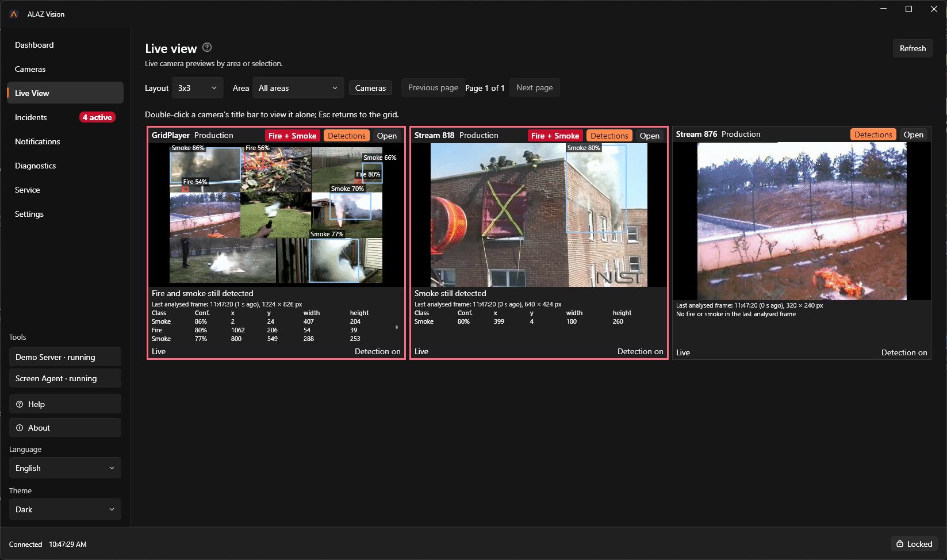Viewport: 947px width, 560px height.
Task: Click the Locked button in the status bar
Action: pos(914,544)
